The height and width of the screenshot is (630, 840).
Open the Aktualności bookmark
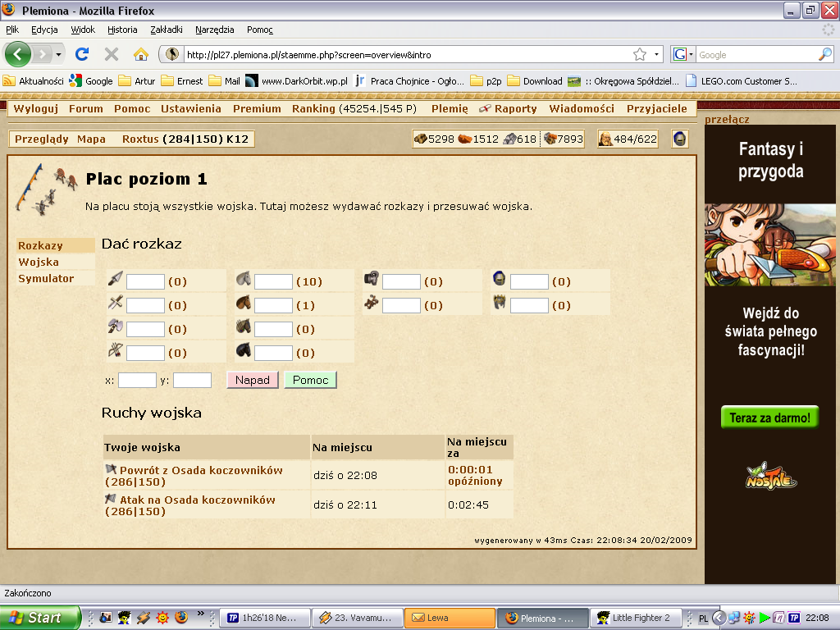tap(33, 81)
